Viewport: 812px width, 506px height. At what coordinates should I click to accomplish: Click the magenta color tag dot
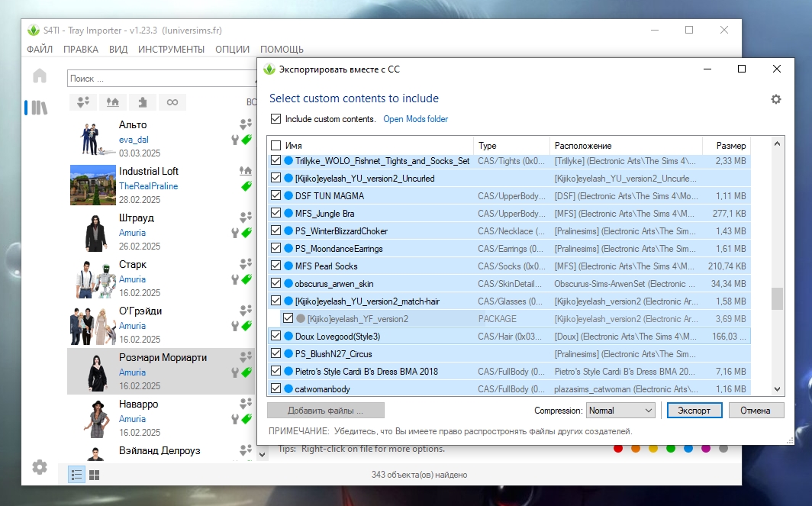tap(706, 448)
